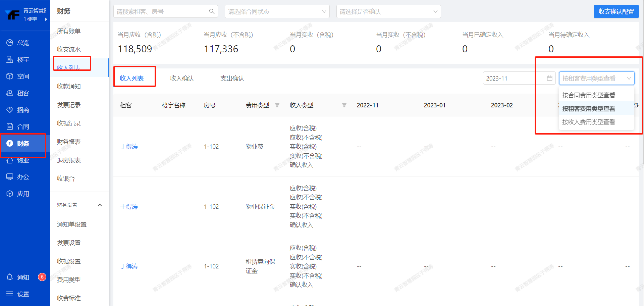Viewport: 644px width, 306px height.
Task: Choose 按合同费用类型查看 from the dropdown list
Action: coord(589,95)
